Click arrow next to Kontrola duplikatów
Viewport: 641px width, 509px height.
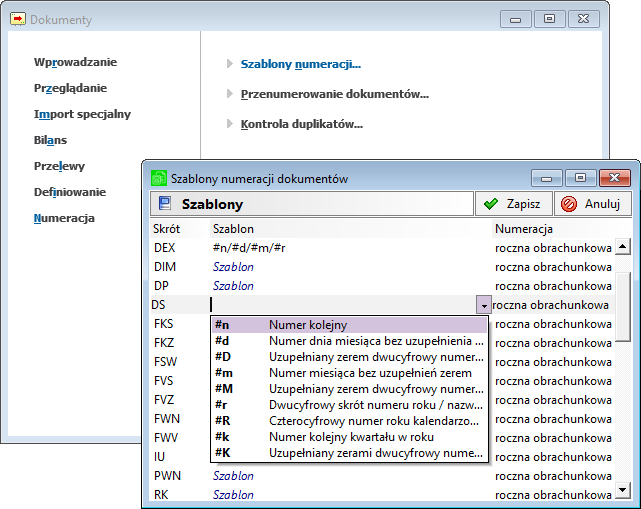click(x=230, y=123)
